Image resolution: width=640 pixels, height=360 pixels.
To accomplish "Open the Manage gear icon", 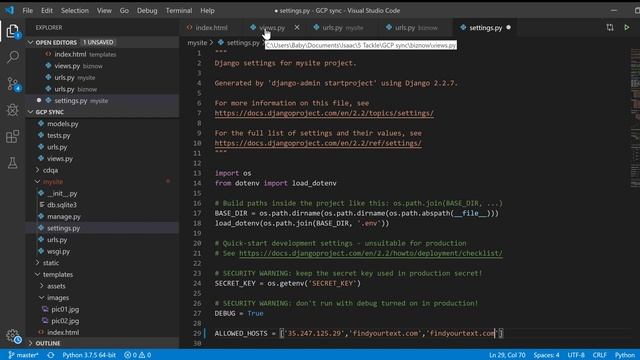I will click(x=13, y=336).
